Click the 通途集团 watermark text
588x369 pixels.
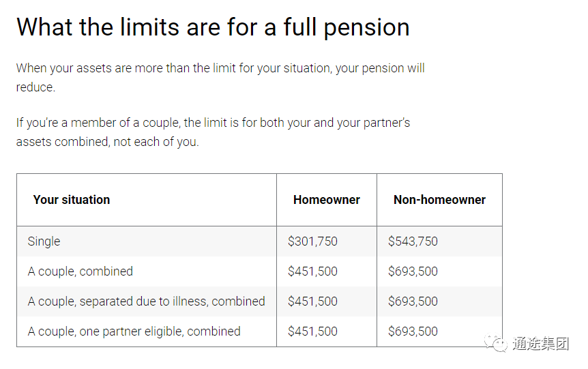[x=540, y=343]
